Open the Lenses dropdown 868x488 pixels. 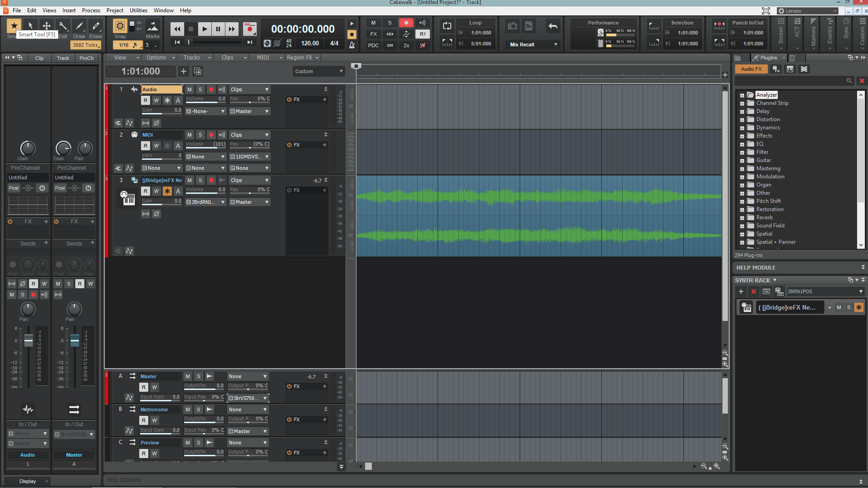click(x=808, y=11)
